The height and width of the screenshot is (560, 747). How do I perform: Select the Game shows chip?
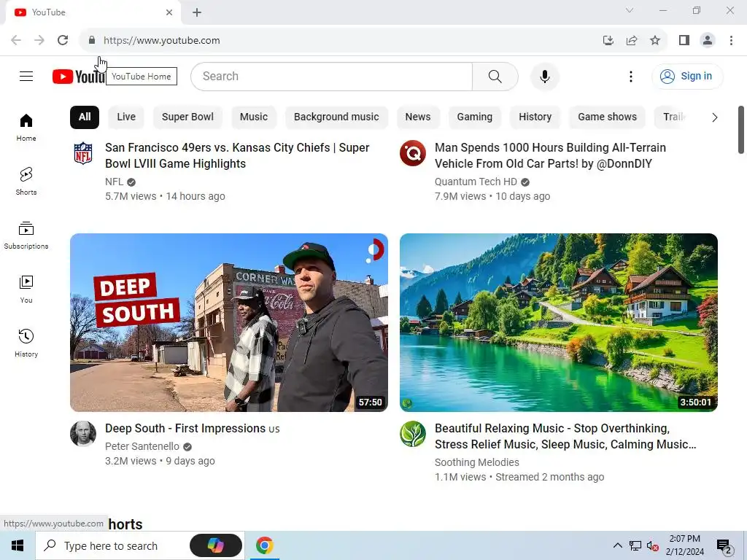pyautogui.click(x=607, y=117)
